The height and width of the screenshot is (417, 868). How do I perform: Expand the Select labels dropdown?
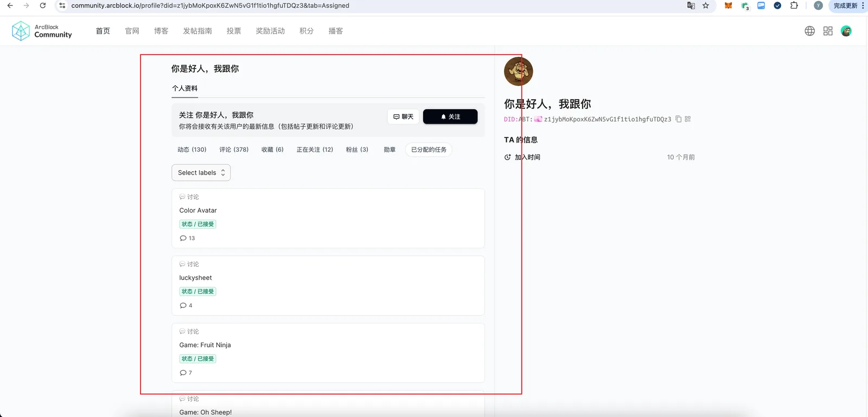pos(201,172)
